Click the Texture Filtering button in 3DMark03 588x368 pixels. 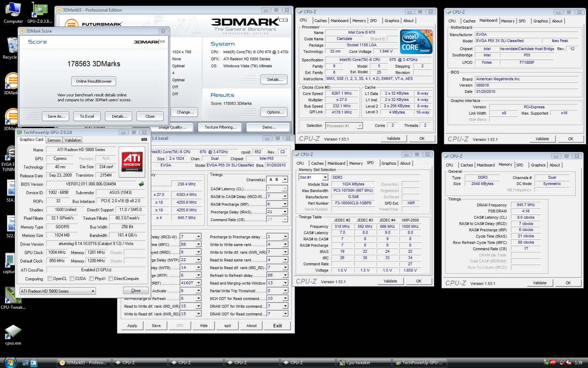point(220,127)
